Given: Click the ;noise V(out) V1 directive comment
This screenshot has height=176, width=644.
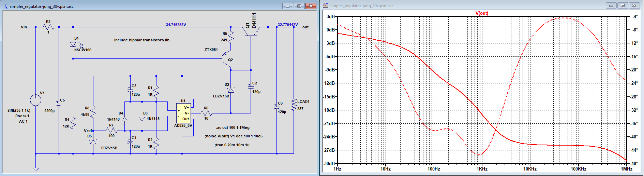Looking at the screenshot, I should coord(234,136).
